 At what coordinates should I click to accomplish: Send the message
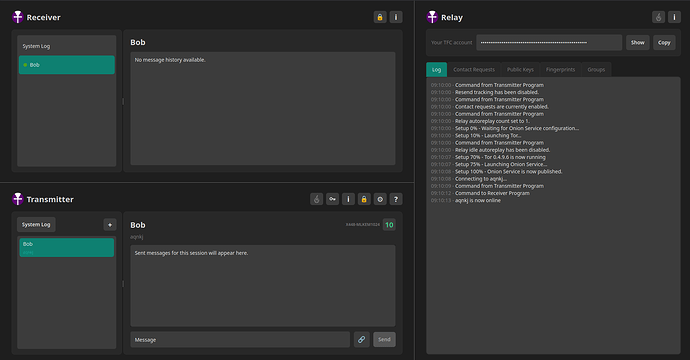tap(384, 339)
